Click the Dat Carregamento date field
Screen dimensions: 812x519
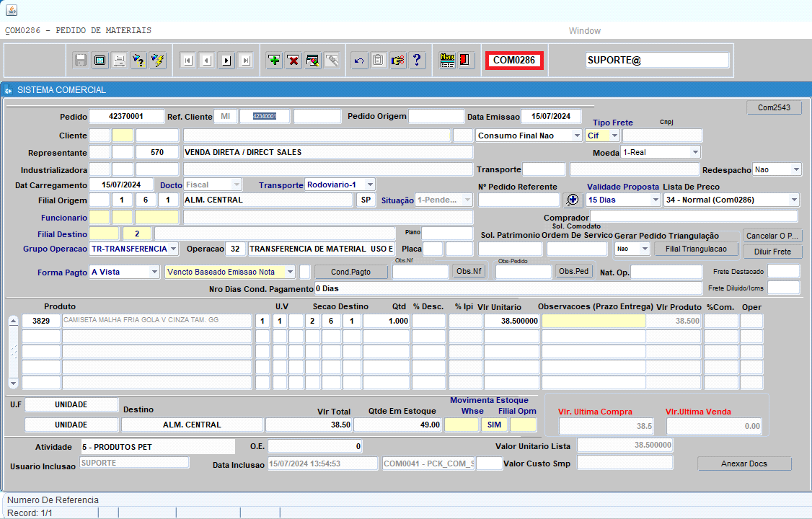coord(121,185)
